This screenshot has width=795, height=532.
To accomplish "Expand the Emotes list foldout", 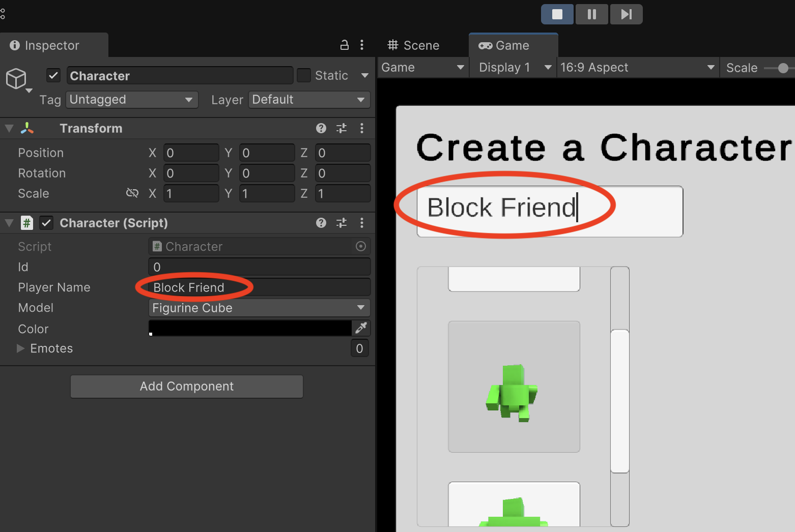I will (21, 348).
